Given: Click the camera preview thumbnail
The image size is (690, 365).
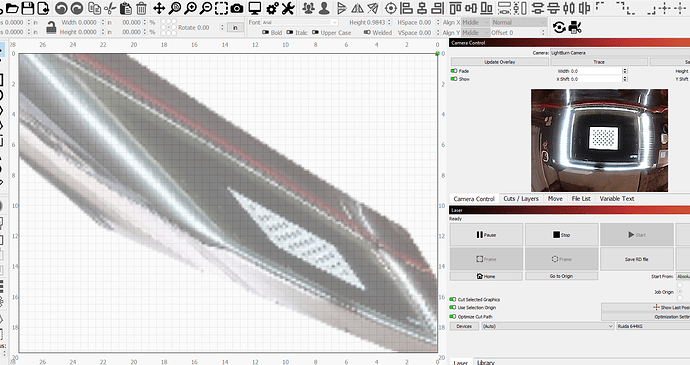Looking at the screenshot, I should tap(599, 140).
